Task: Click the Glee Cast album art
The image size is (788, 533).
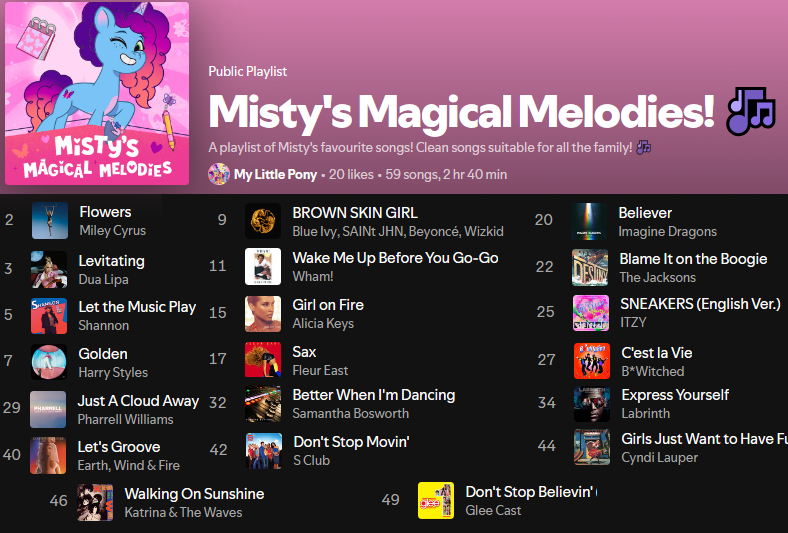Action: click(x=436, y=501)
